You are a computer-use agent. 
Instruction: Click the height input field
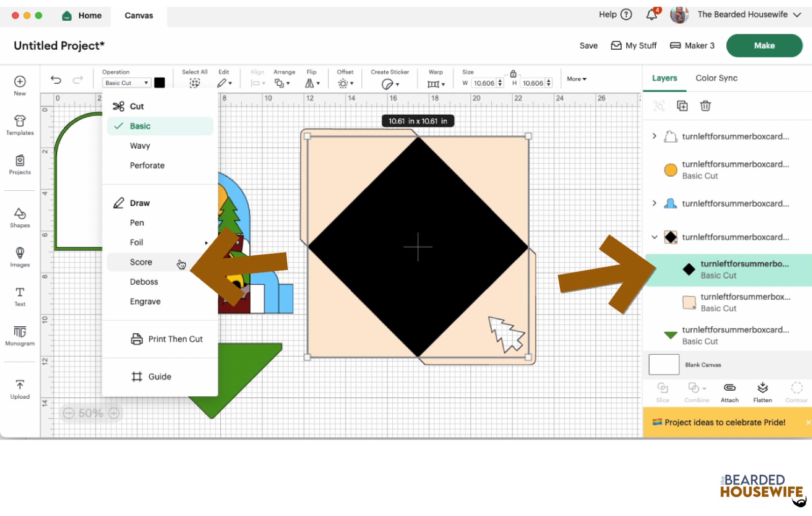tap(533, 83)
